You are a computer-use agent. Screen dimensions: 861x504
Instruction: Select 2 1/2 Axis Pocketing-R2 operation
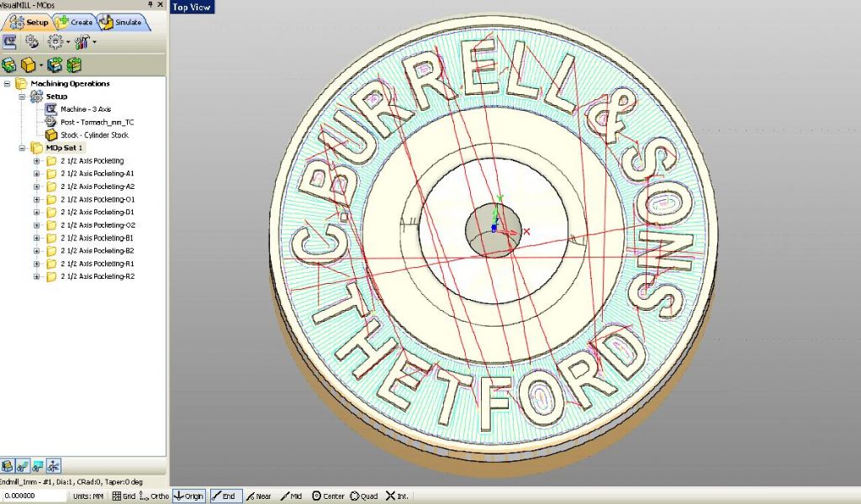pos(98,276)
